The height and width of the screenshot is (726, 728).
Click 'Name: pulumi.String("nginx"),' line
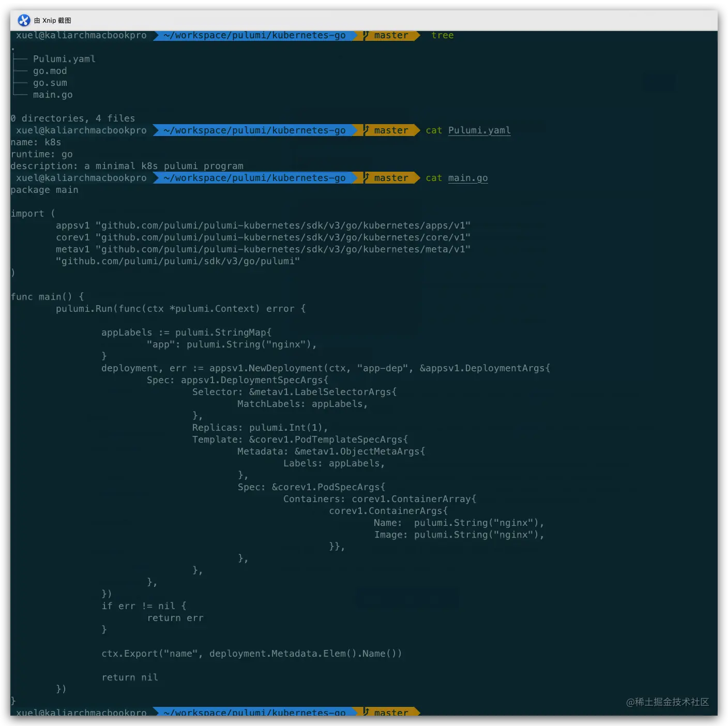[x=460, y=523]
